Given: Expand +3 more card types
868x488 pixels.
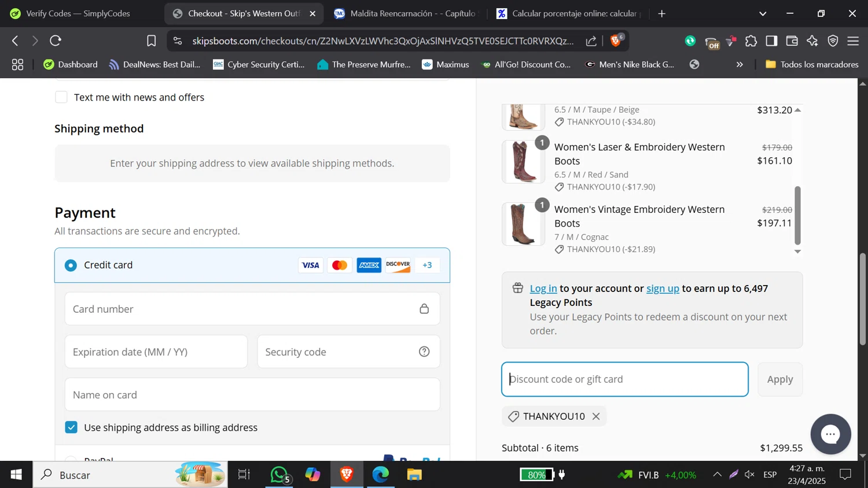Looking at the screenshot, I should 427,265.
